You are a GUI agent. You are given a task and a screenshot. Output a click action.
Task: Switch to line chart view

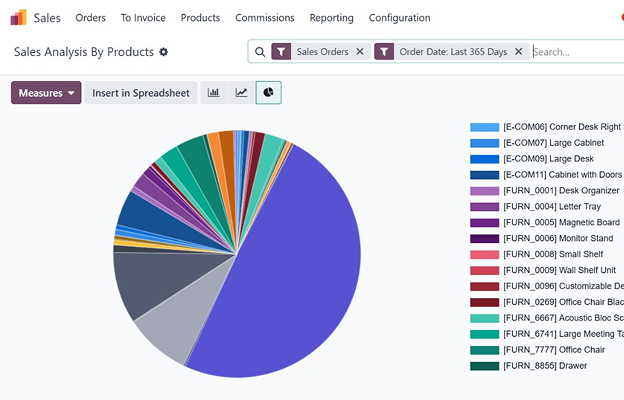click(241, 93)
